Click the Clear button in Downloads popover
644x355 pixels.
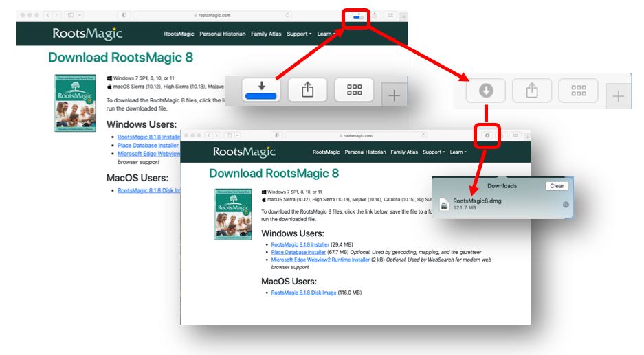(557, 186)
